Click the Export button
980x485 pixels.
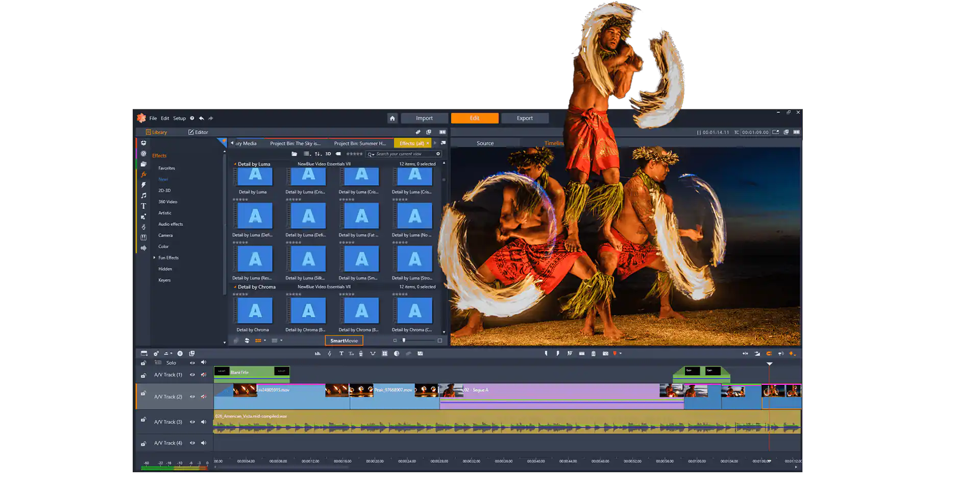[x=525, y=118]
